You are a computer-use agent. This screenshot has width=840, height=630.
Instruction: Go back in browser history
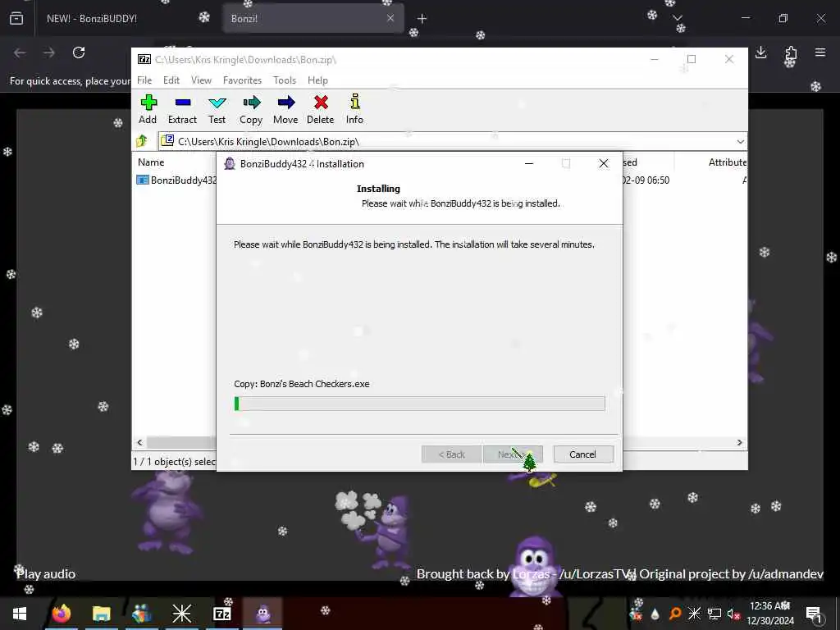pos(20,52)
